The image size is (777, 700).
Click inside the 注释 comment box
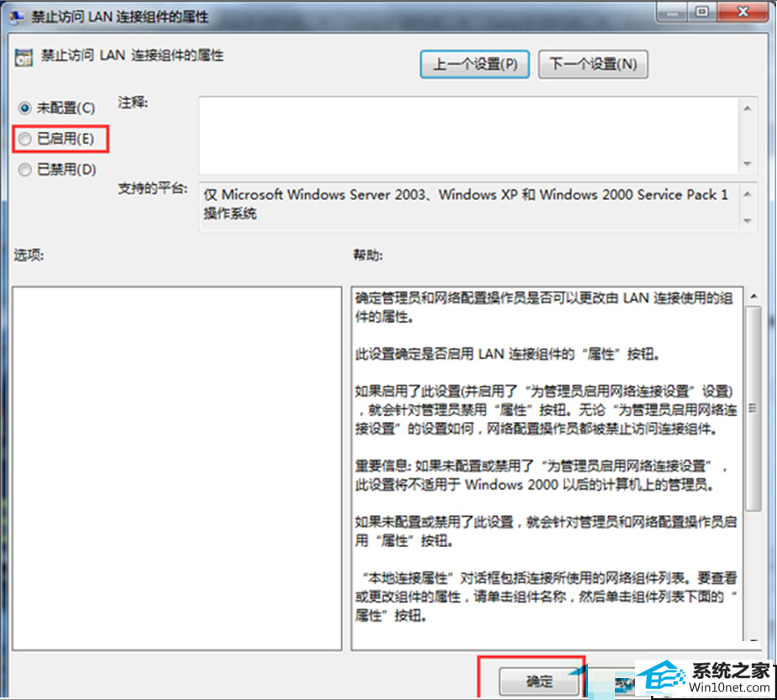tap(470, 135)
